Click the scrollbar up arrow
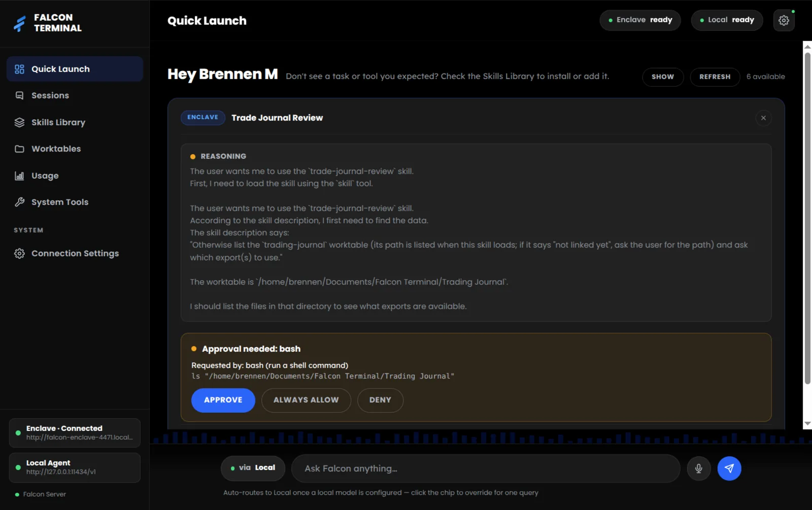This screenshot has height=510, width=812. click(x=807, y=47)
